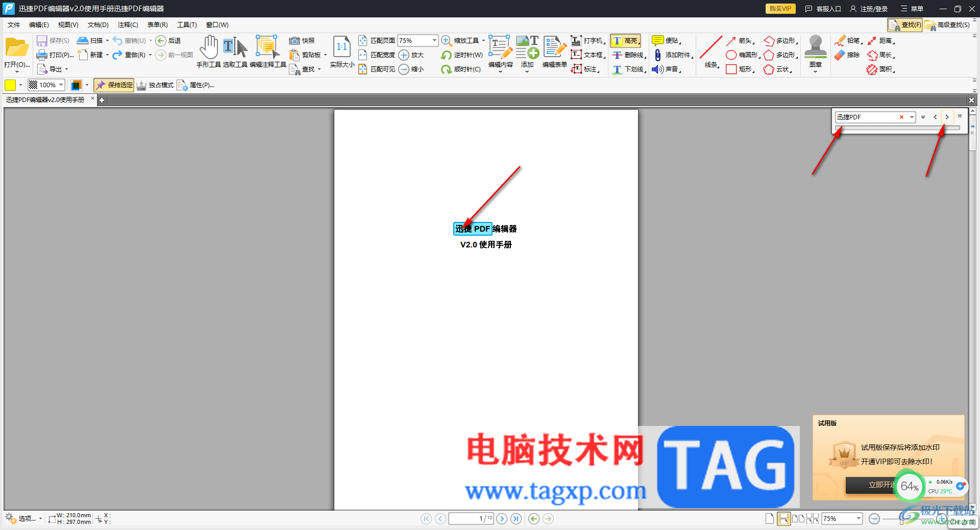Toggle 独占模式 exclusive mode

pyautogui.click(x=155, y=85)
